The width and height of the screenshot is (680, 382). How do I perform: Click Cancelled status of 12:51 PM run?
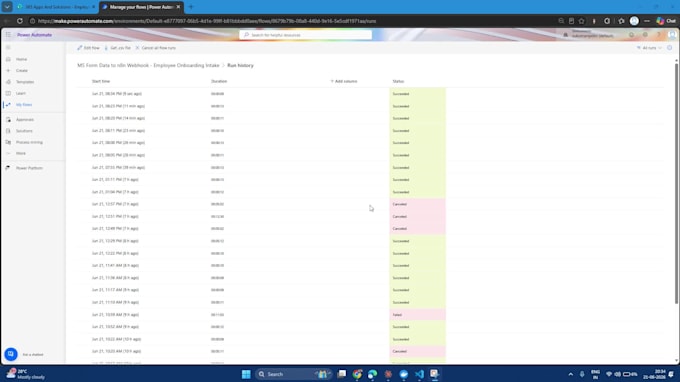pyautogui.click(x=417, y=216)
